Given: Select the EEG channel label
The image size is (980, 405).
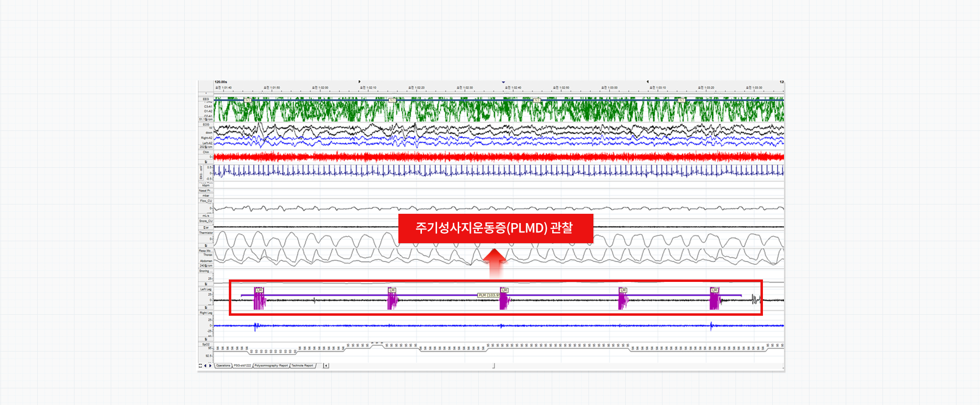Looking at the screenshot, I should coord(206,99).
